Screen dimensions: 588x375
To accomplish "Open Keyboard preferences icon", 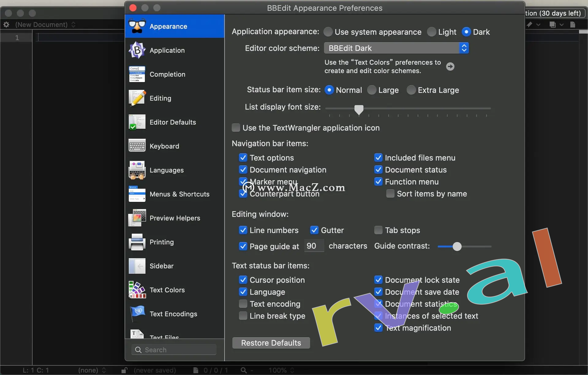I will [x=137, y=146].
